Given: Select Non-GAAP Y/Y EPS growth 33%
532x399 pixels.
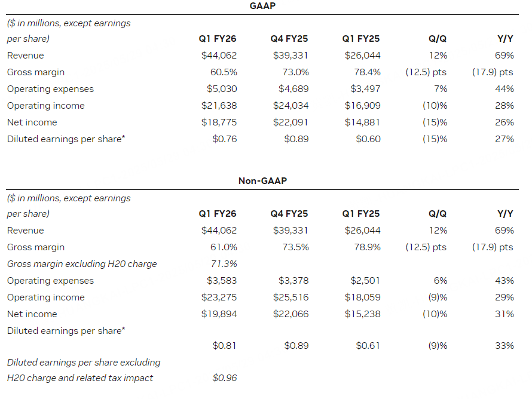Looking at the screenshot, I should coord(504,345).
